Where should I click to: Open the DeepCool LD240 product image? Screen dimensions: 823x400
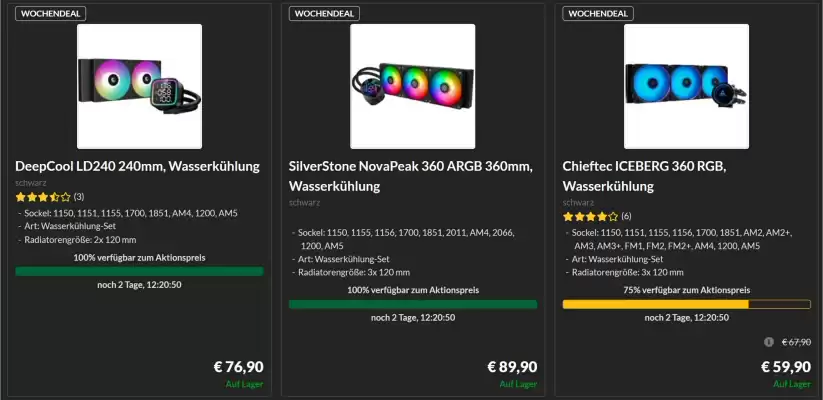[139, 86]
